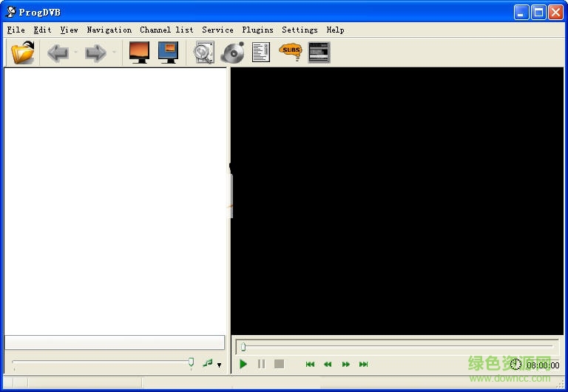Image resolution: width=568 pixels, height=392 pixels.
Task: Click the teletext screen icon
Action: click(x=319, y=53)
